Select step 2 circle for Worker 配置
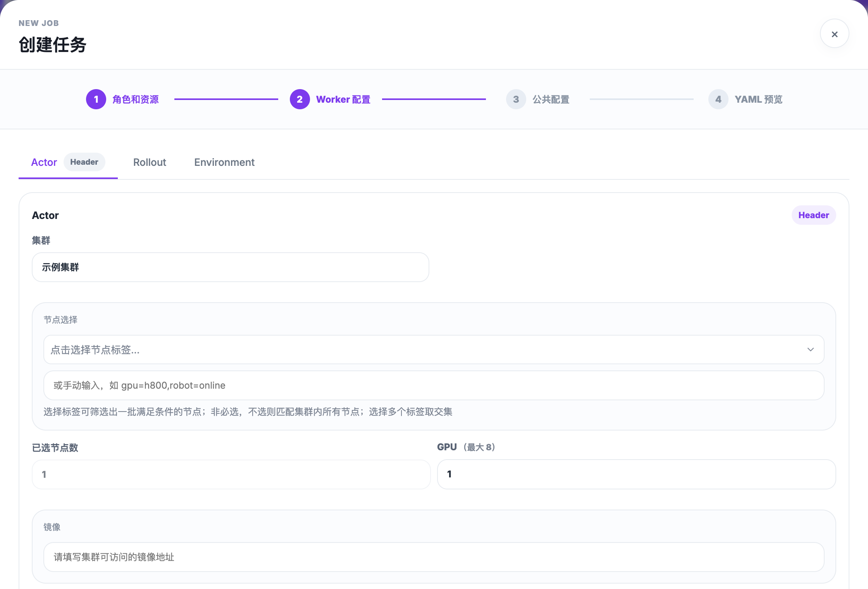868x589 pixels. pos(300,99)
